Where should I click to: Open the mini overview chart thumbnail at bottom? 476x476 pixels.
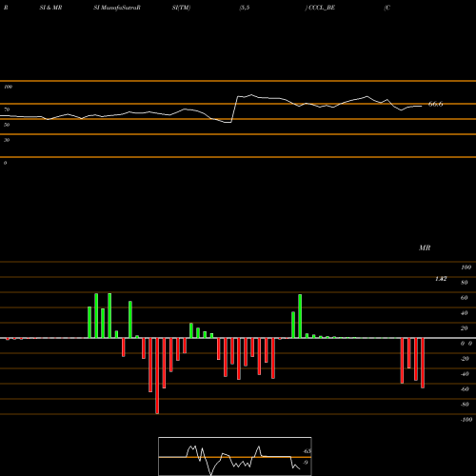[x=235, y=456]
